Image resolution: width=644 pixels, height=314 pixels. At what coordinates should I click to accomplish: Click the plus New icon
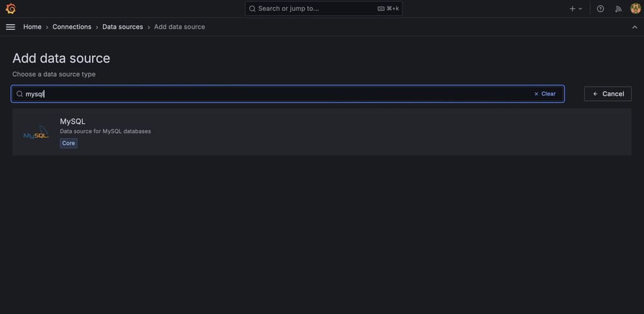pyautogui.click(x=572, y=8)
